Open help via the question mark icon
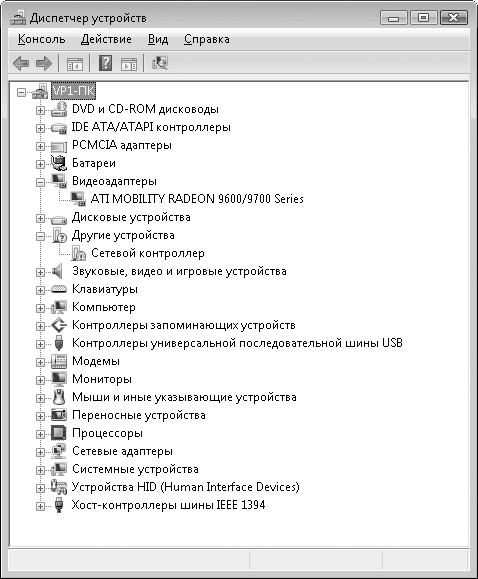Viewport: 478px width, 579px height. point(105,63)
